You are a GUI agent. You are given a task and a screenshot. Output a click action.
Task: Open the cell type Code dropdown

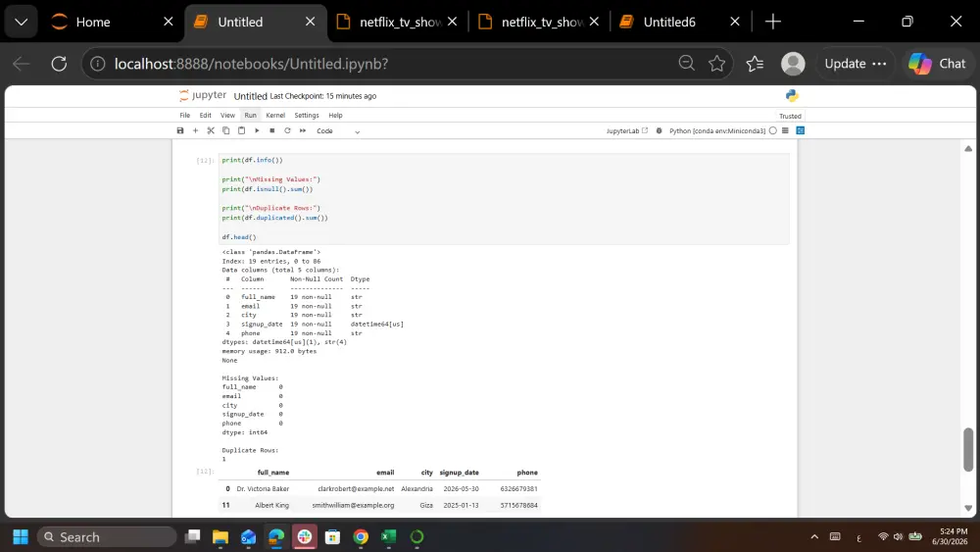pyautogui.click(x=338, y=131)
